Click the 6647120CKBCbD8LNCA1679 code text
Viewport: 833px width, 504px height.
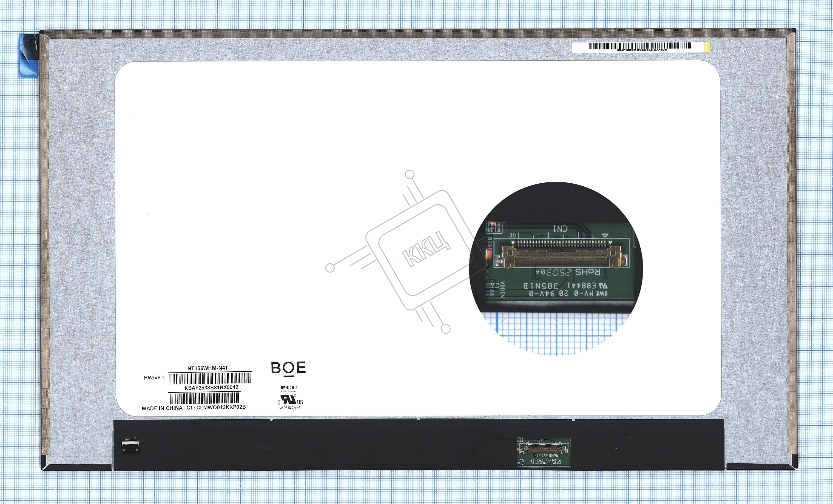(642, 50)
